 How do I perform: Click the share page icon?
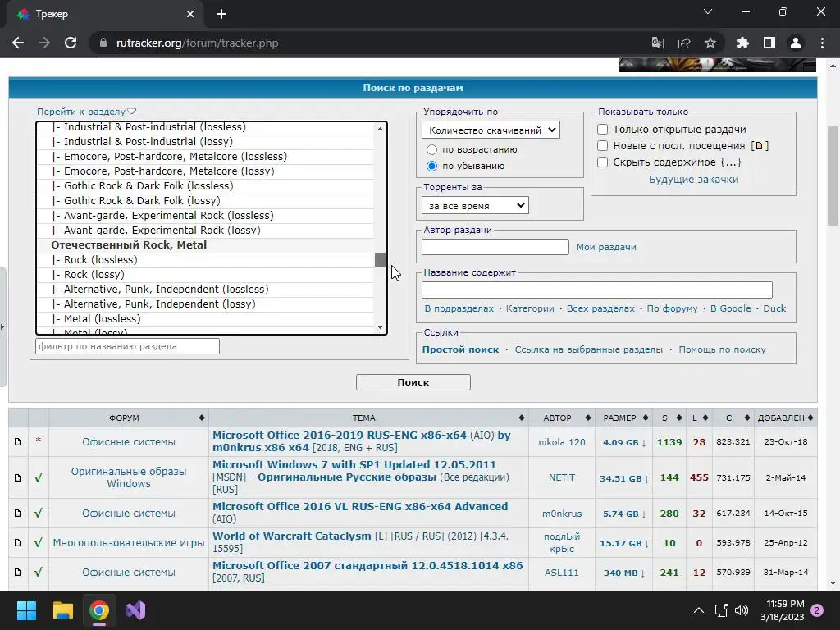684,43
